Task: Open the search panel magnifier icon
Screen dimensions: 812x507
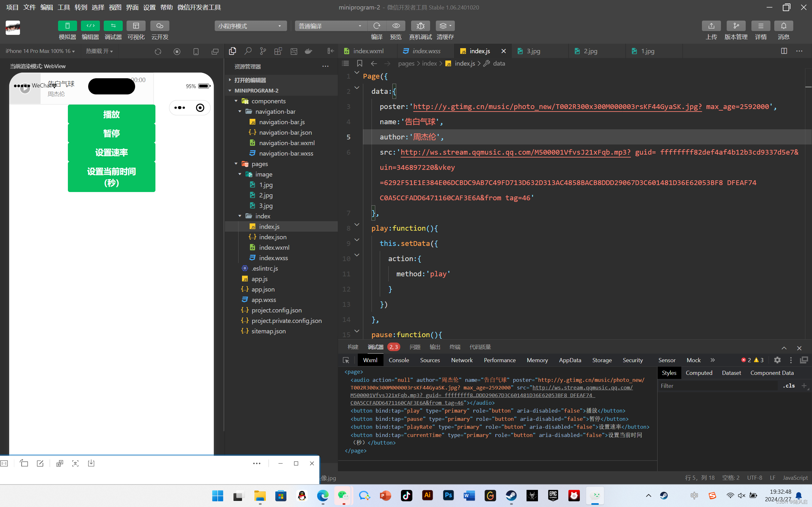Action: pyautogui.click(x=248, y=51)
